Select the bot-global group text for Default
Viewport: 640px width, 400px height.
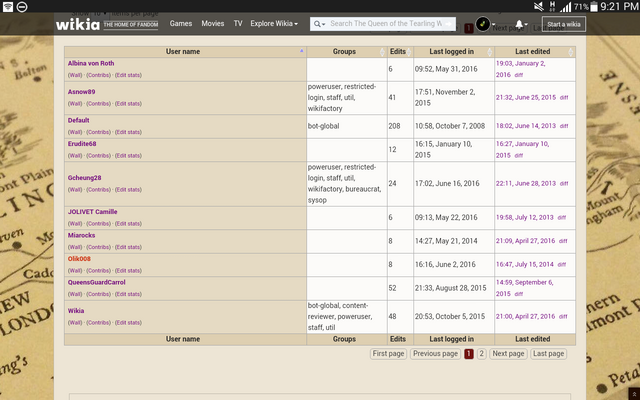[x=323, y=126]
